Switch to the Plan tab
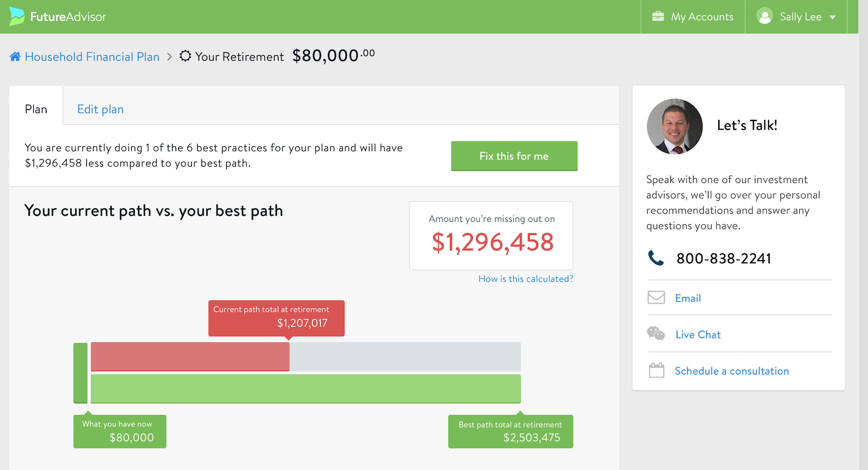 36,109
